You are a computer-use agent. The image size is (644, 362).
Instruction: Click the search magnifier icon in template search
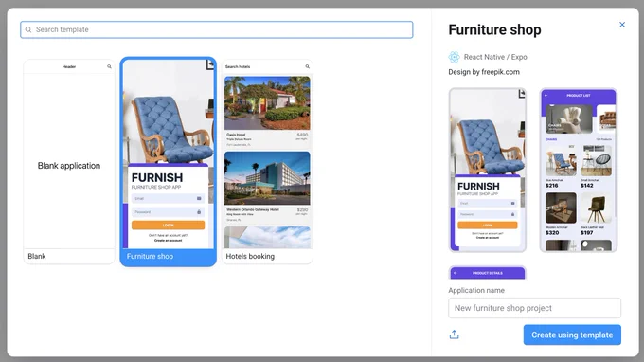coord(27,29)
